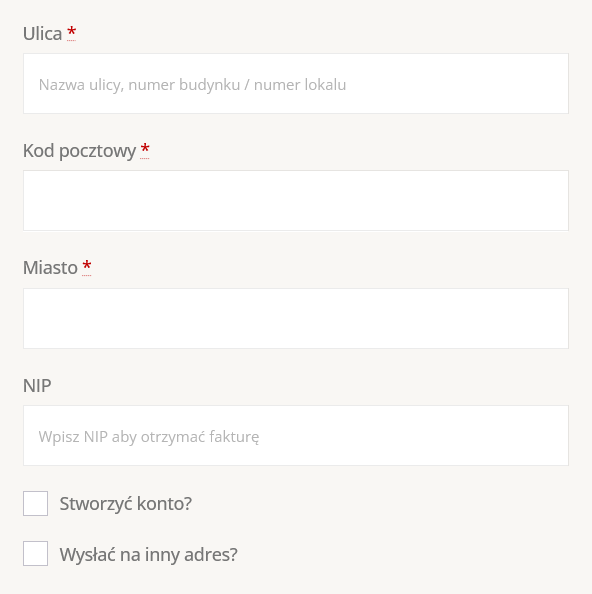592x594 pixels.
Task: Click placeholder Wpisz NIP aby otrzymać fakturę
Action: pyautogui.click(x=149, y=437)
